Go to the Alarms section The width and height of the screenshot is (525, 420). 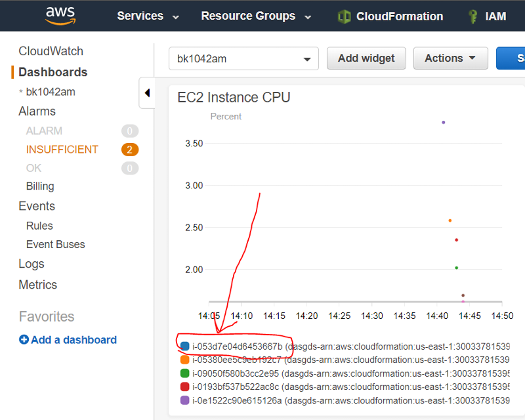37,111
